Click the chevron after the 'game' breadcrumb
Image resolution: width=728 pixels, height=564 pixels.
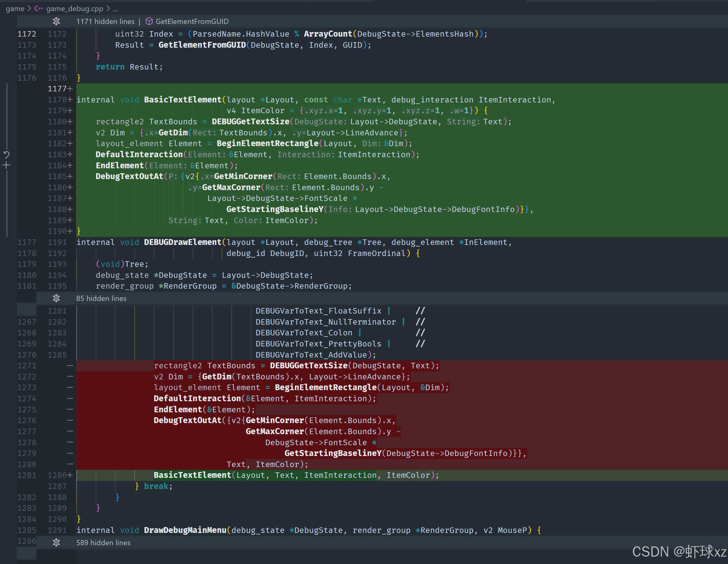(x=29, y=9)
